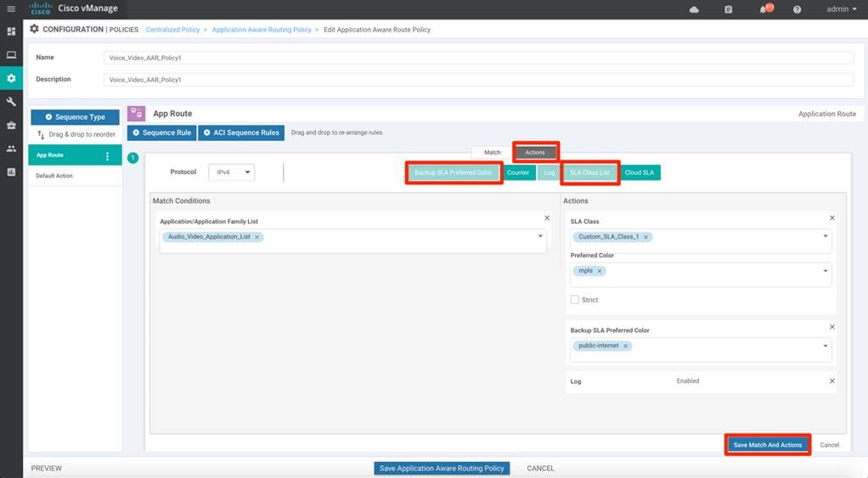Open the tasks clipboard icon
868x478 pixels.
pyautogui.click(x=728, y=9)
